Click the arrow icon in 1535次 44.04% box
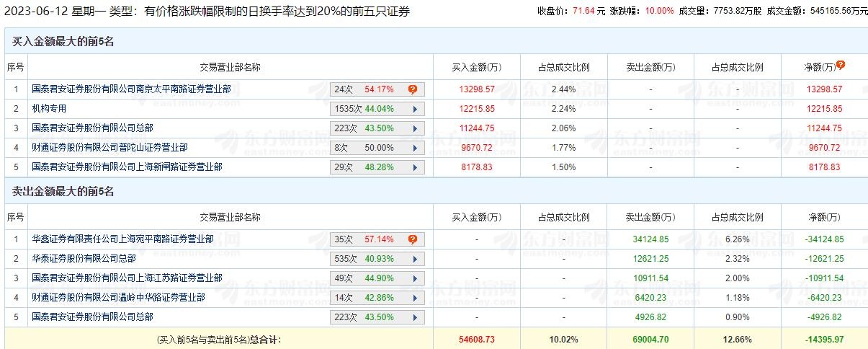Screen dimensions: 868x349 coord(415,109)
